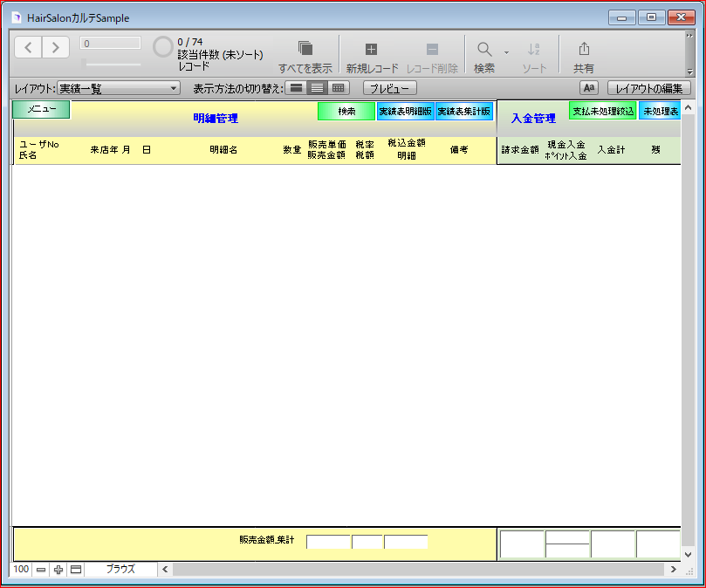Click the first 販売金額_集計 summary field
The height and width of the screenshot is (588, 706).
point(328,542)
